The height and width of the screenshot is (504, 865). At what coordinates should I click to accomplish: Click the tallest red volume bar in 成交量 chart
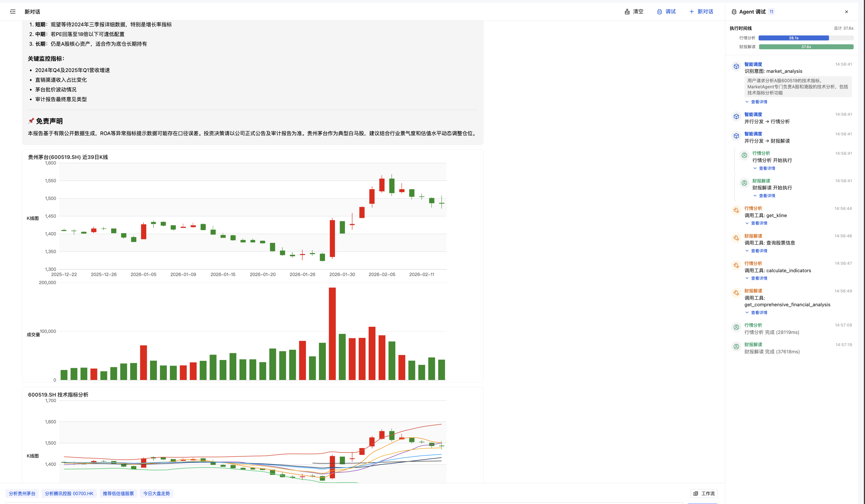coord(332,333)
